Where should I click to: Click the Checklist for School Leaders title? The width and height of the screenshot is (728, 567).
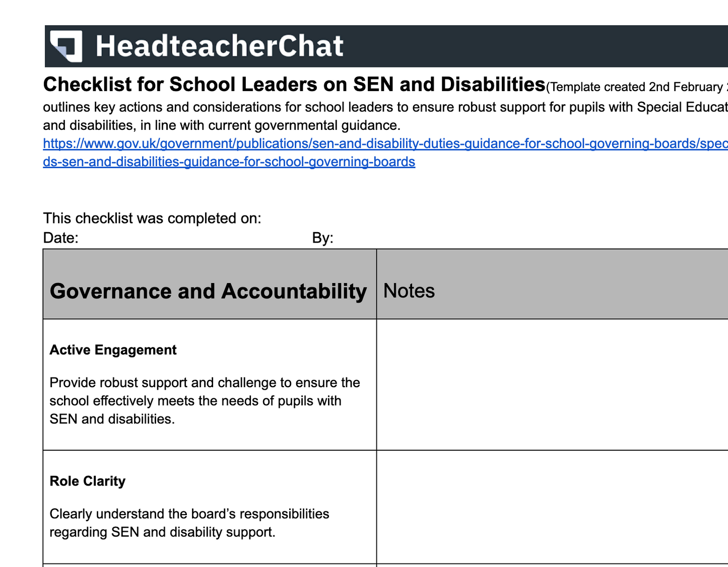tap(294, 85)
